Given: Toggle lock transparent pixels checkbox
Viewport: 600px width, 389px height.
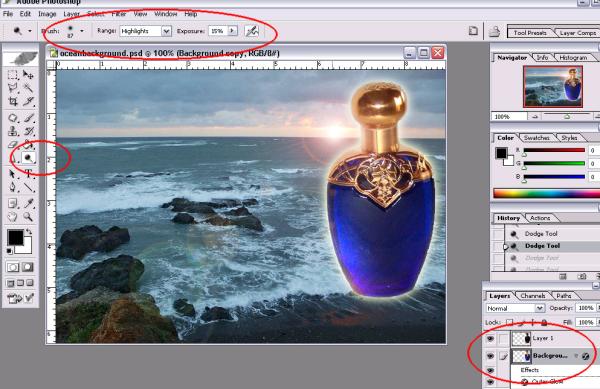Looking at the screenshot, I should pyautogui.click(x=510, y=322).
